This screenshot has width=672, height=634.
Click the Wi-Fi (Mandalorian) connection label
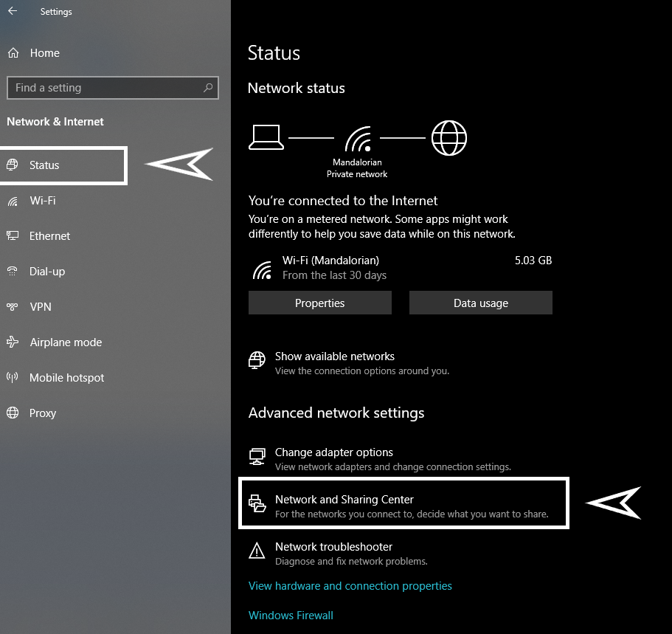click(x=330, y=261)
